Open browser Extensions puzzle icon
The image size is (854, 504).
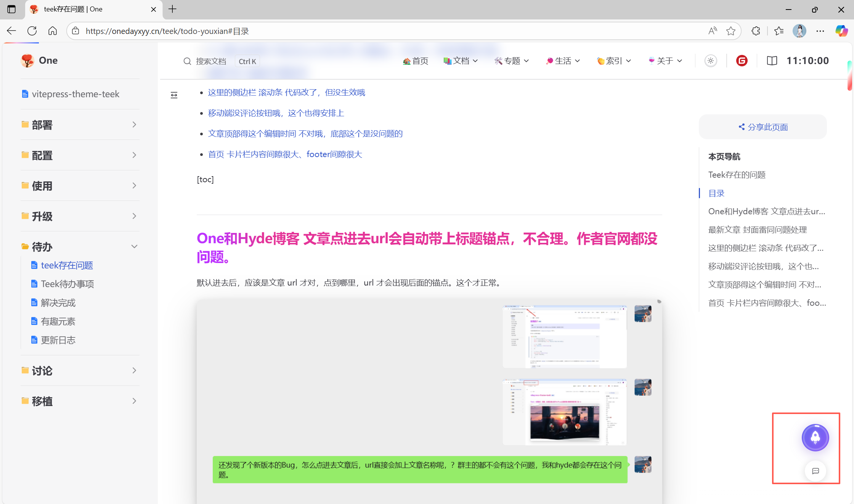coord(756,31)
